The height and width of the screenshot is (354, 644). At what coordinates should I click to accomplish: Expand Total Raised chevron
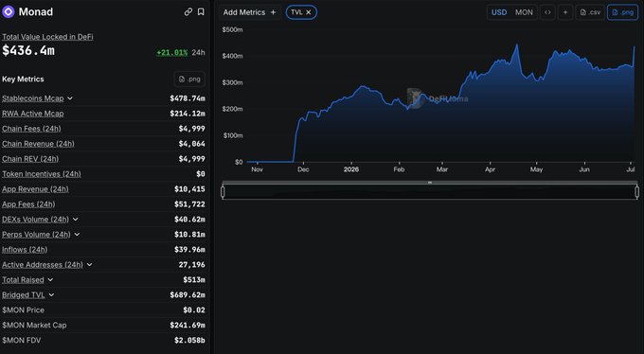click(x=50, y=279)
